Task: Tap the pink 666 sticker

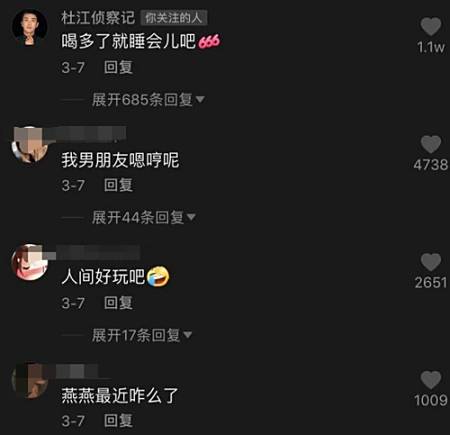Action: coord(209,42)
